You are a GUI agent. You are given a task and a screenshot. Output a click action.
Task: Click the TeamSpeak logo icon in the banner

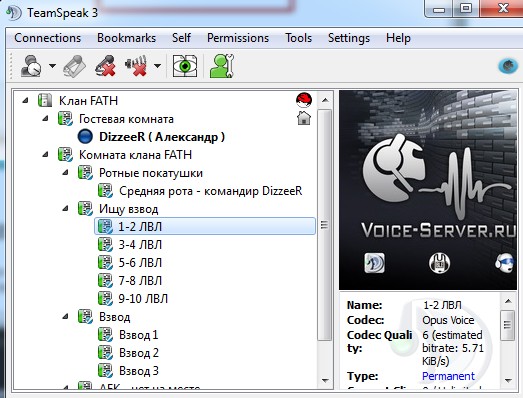click(x=375, y=263)
